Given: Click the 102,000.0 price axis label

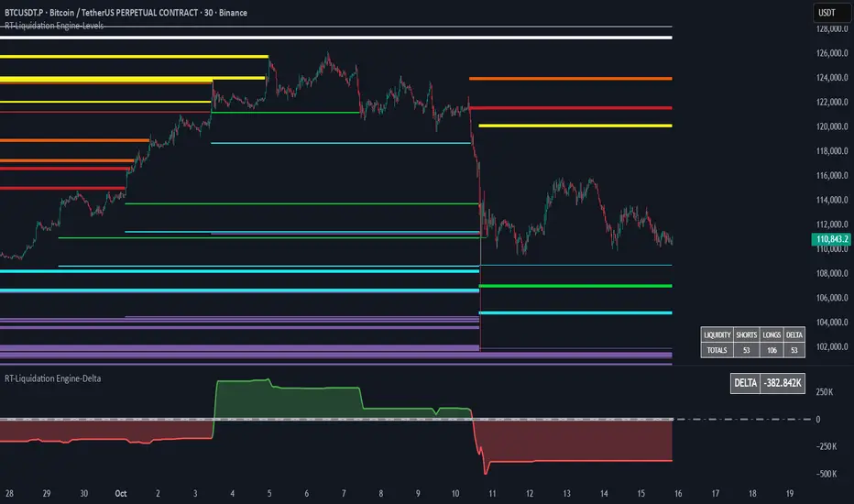Looking at the screenshot, I should click(x=832, y=346).
